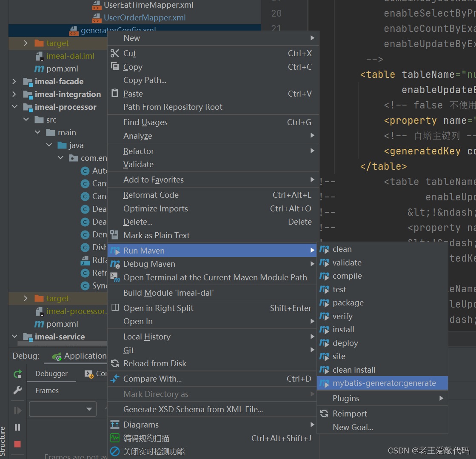Select imeal-processor pom.xml file
This screenshot has height=459, width=476.
point(62,324)
